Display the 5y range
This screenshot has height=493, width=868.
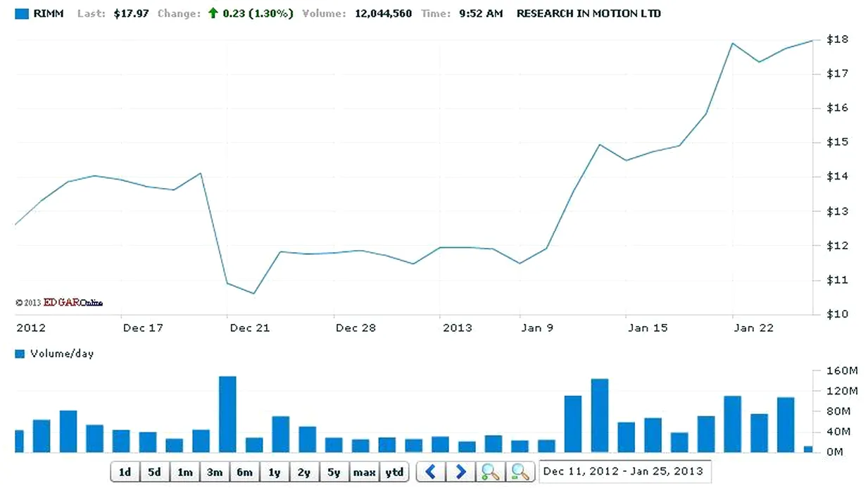click(334, 472)
